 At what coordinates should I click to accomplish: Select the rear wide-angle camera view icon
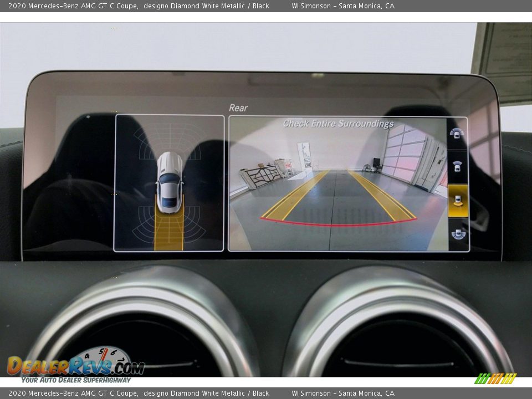458,234
